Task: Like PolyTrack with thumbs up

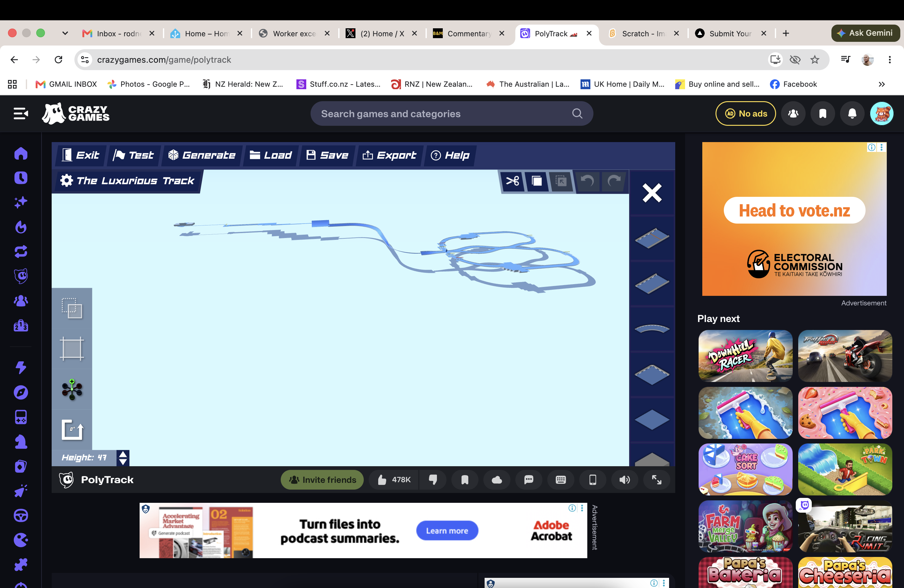Action: click(394, 480)
